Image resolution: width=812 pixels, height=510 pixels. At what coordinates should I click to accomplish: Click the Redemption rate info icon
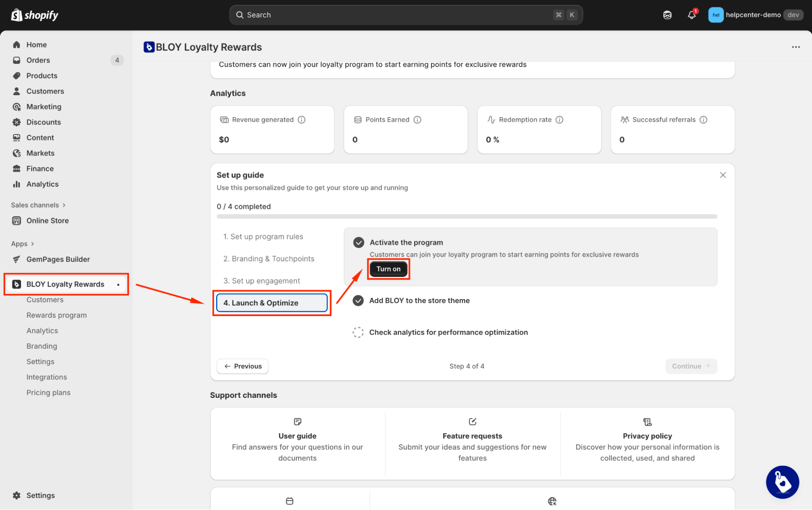pyautogui.click(x=559, y=119)
